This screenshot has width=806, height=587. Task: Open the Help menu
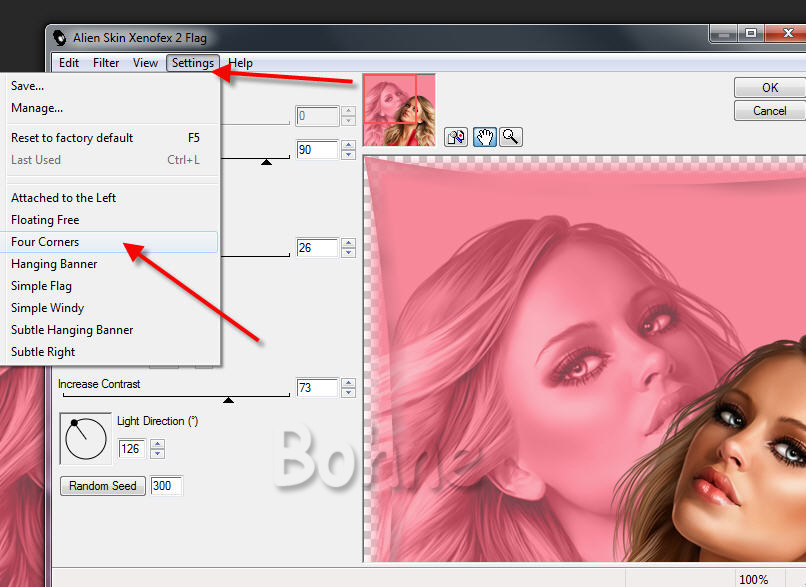(x=241, y=63)
